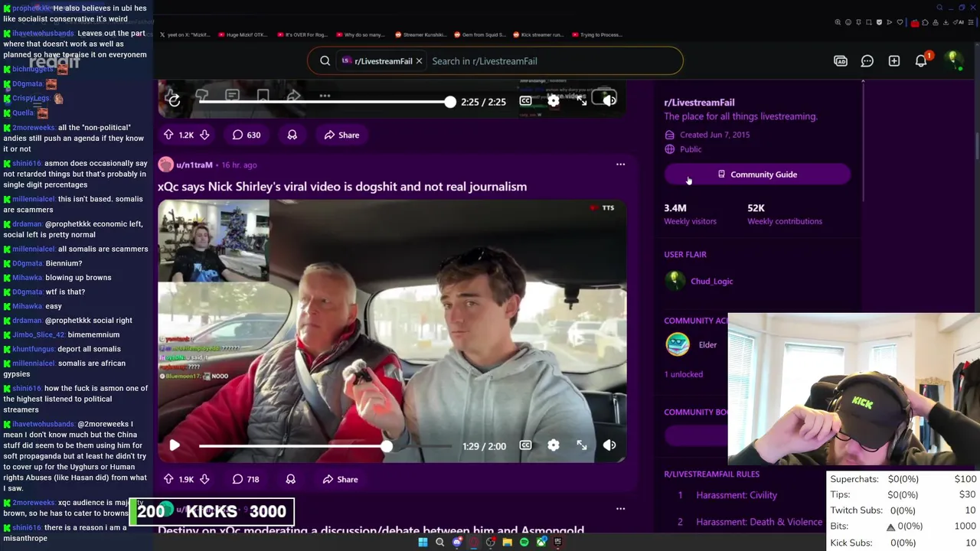Open Reddit advertise icon
This screenshot has height=551, width=980.
[x=841, y=61]
